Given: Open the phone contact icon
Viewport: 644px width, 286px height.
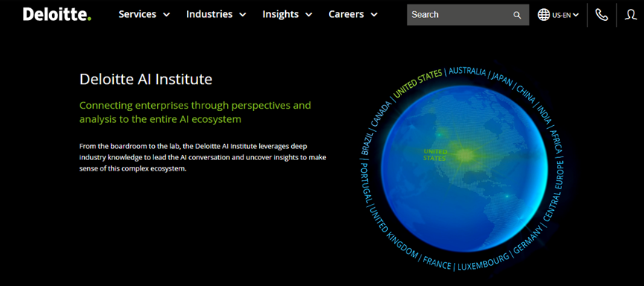Looking at the screenshot, I should click(602, 15).
